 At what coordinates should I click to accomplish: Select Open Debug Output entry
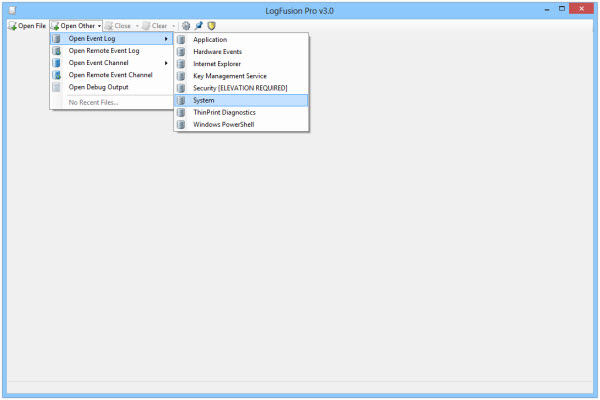pos(111,87)
